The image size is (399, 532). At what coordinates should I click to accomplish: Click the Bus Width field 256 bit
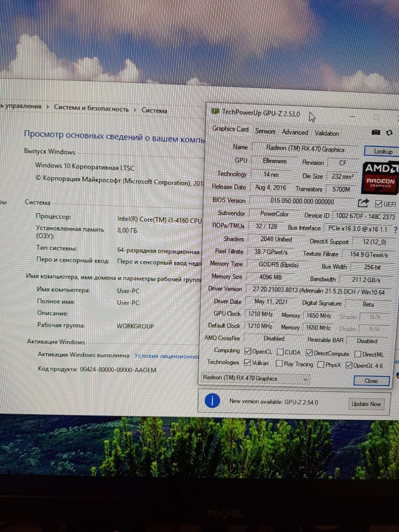[x=372, y=267]
